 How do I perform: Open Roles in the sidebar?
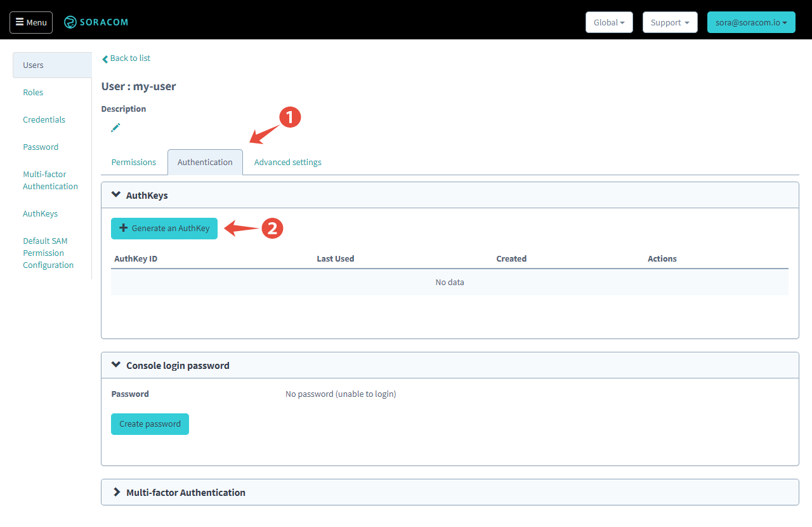[x=33, y=92]
